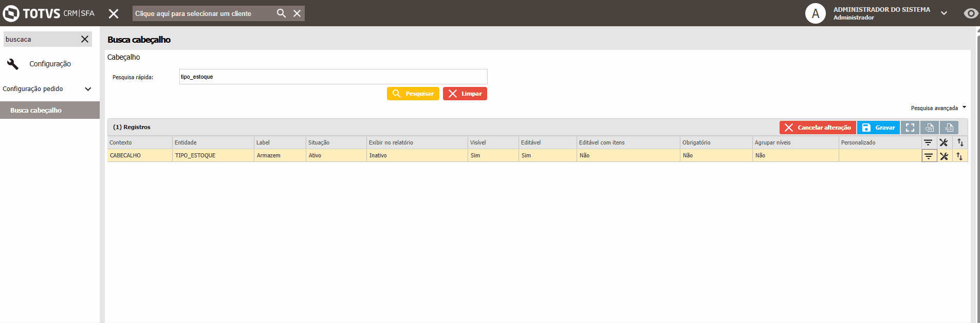Export the grid to CSV
980x323 pixels.
click(929, 128)
